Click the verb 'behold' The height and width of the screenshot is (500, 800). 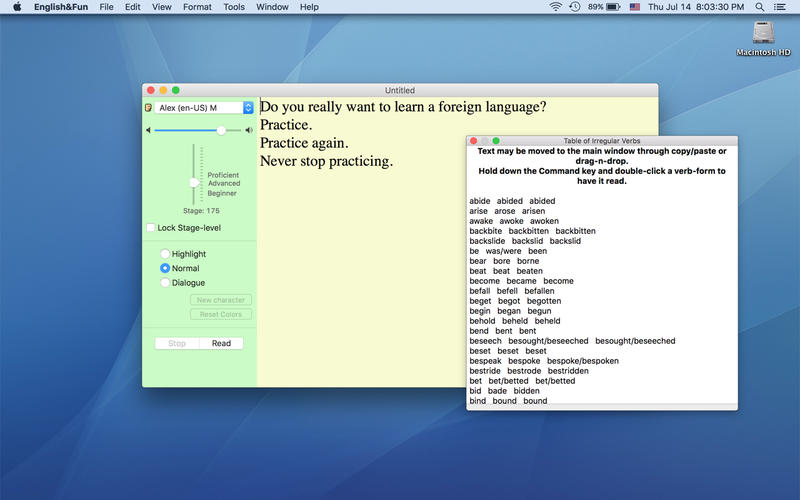click(x=482, y=321)
